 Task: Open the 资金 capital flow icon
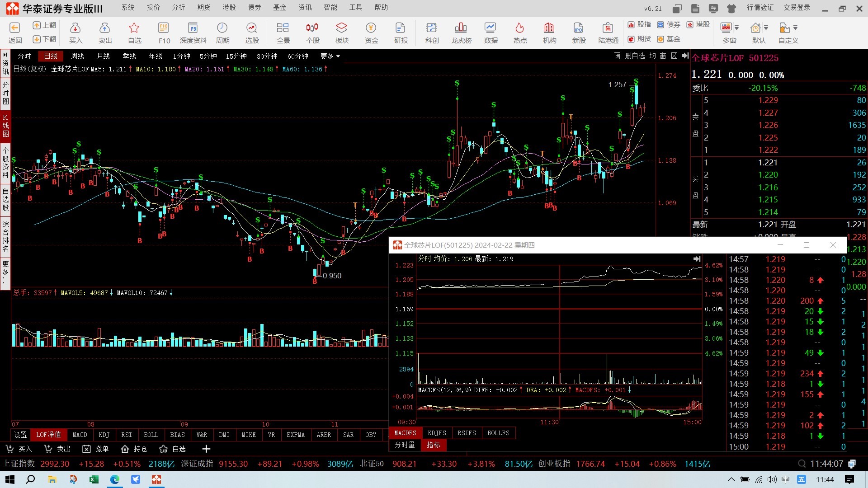pos(371,29)
